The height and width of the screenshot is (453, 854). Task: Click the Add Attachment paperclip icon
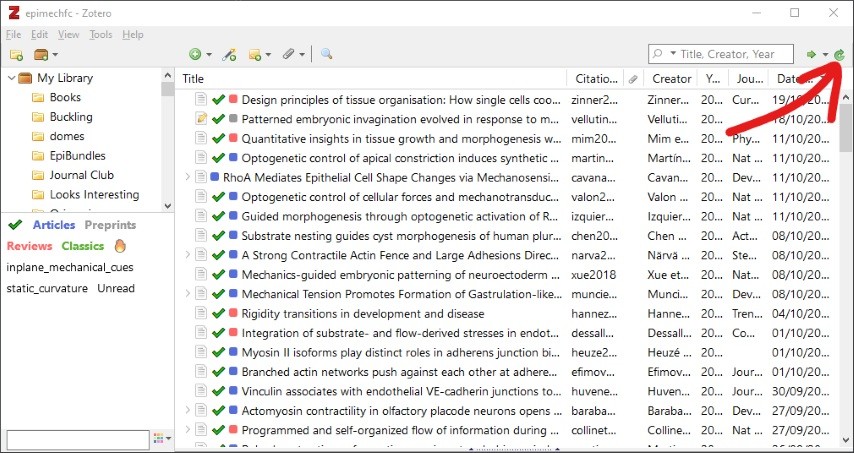click(287, 54)
